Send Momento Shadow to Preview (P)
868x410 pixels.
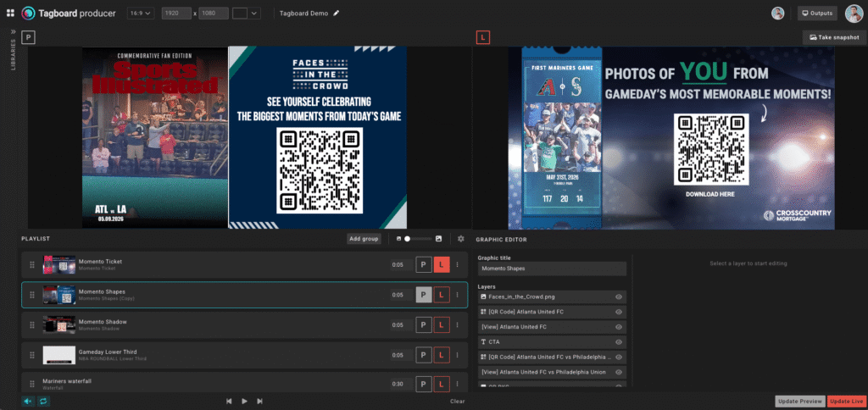click(424, 324)
